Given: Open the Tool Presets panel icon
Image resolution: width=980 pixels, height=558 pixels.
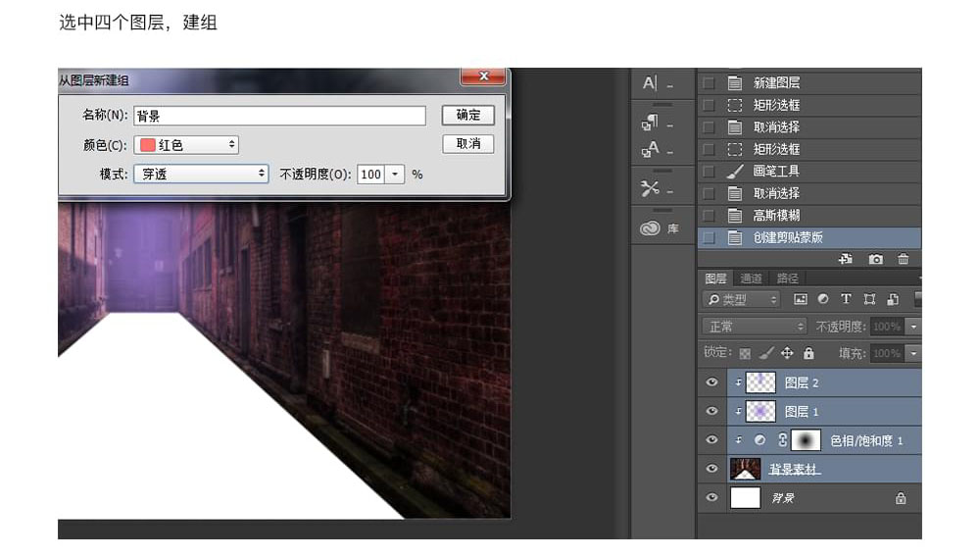Looking at the screenshot, I should point(650,188).
